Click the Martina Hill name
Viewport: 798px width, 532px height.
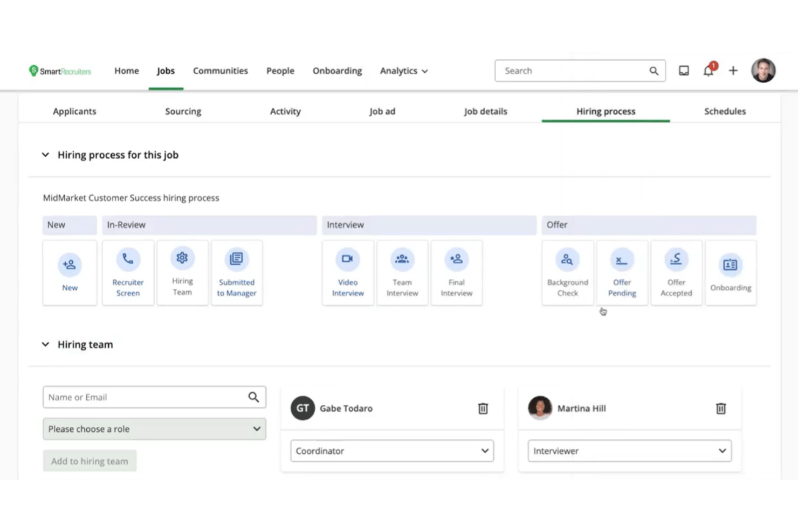(582, 409)
